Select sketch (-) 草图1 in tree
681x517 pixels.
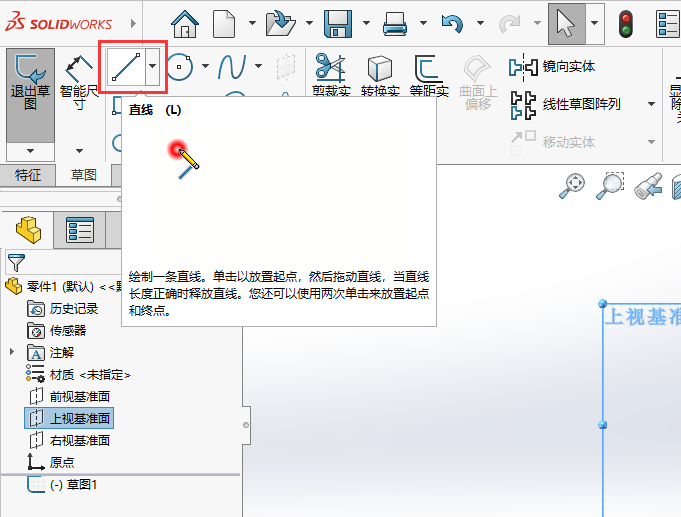click(x=62, y=484)
